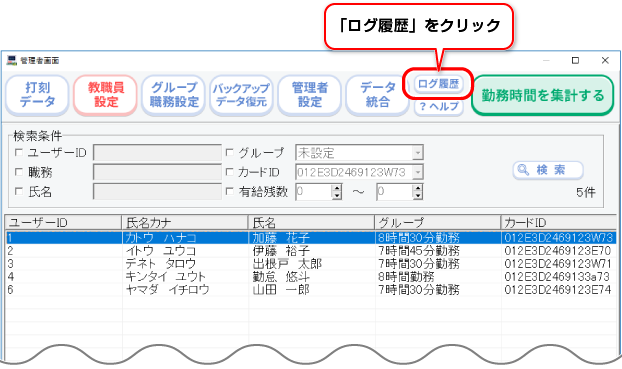Enable the 職務 checkbox
The image size is (622, 369).
(x=19, y=172)
